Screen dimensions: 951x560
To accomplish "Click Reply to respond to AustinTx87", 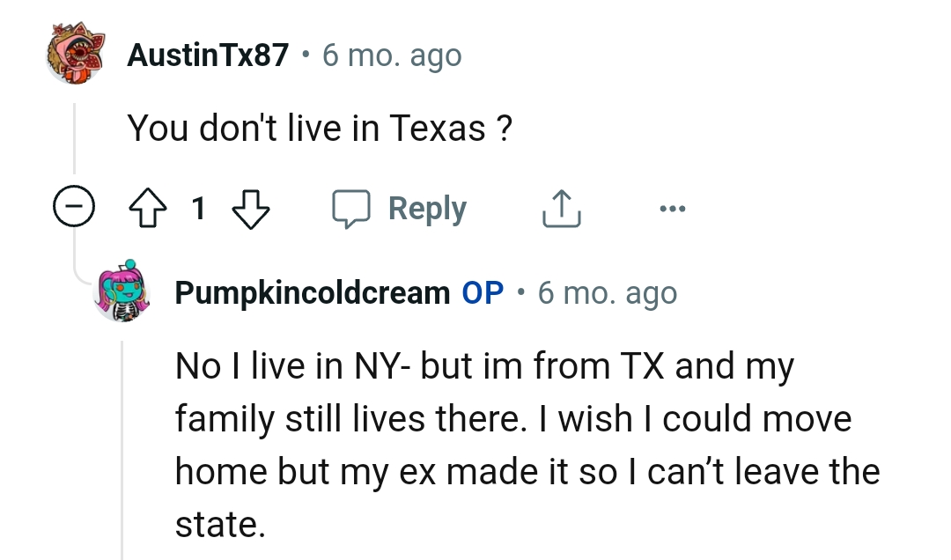I will coord(427,208).
